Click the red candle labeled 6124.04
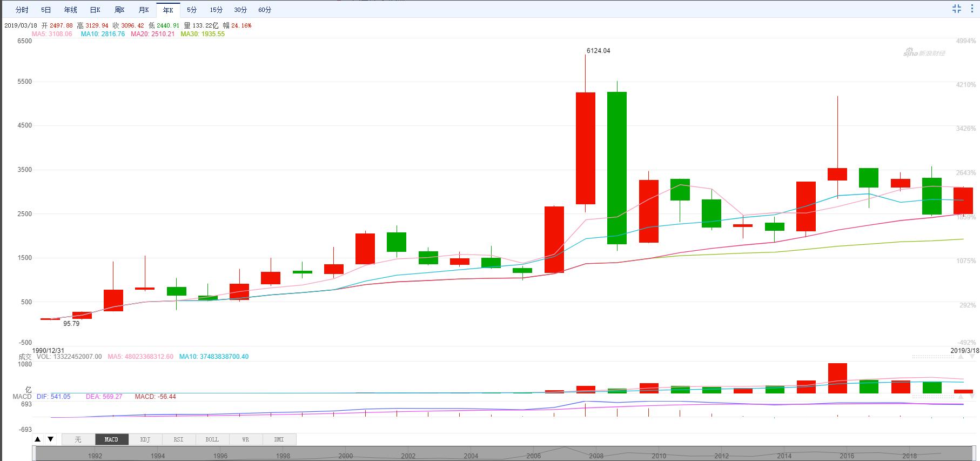 pyautogui.click(x=586, y=148)
